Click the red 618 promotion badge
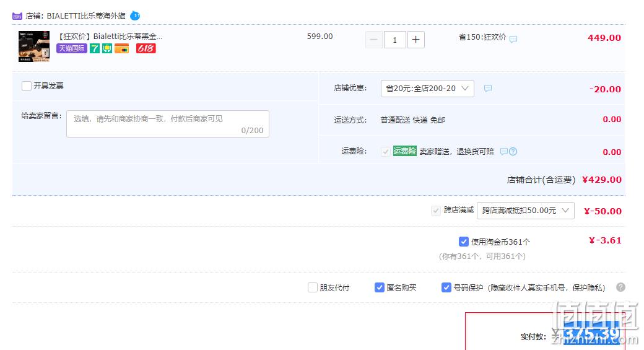644x350 pixels. point(146,48)
